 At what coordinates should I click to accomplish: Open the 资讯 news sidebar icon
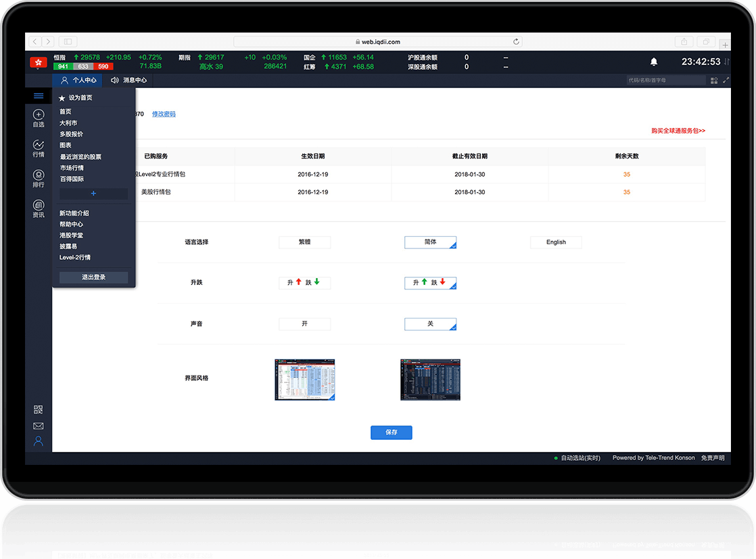point(39,208)
